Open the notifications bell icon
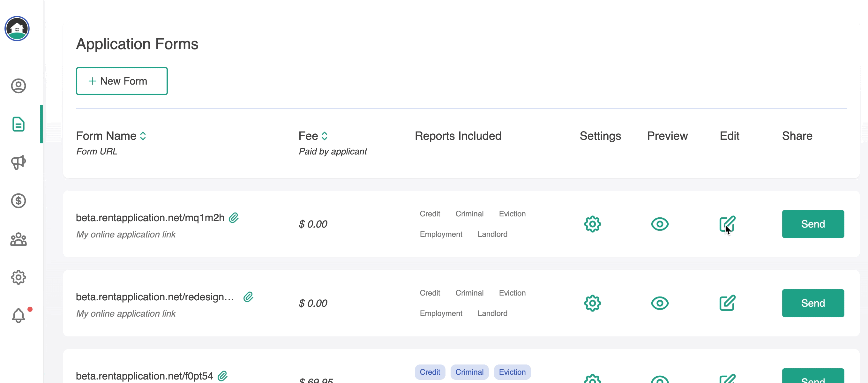Image resolution: width=868 pixels, height=383 pixels. click(19, 316)
